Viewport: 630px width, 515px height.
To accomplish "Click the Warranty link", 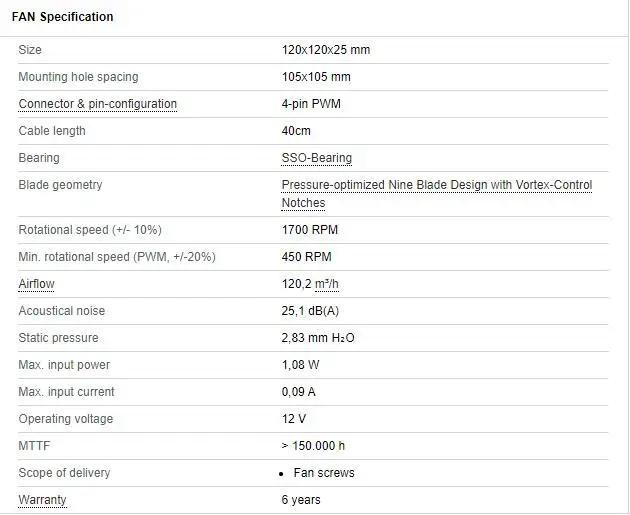I will 43,499.
